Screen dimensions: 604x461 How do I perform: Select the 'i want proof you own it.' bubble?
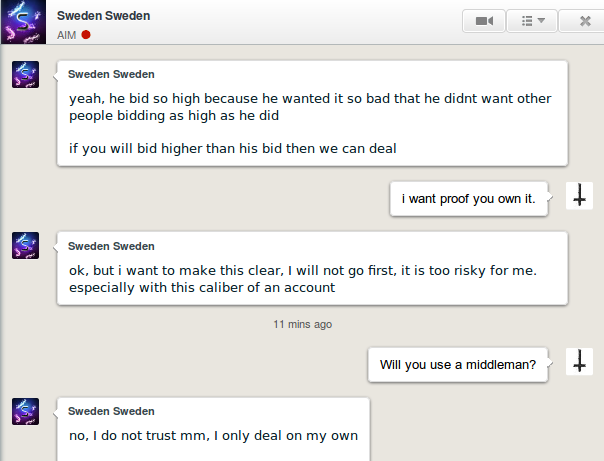click(469, 199)
